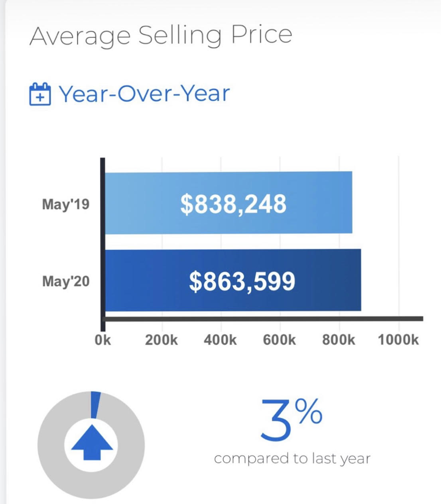The image size is (441, 504).
Task: Click the 'compared to last year' text
Action: (x=292, y=459)
